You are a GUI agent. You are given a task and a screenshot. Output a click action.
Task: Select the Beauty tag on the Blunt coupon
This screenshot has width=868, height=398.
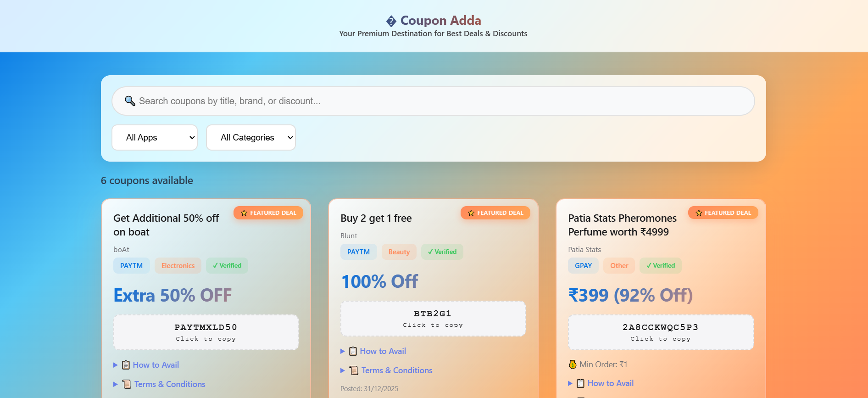(399, 252)
